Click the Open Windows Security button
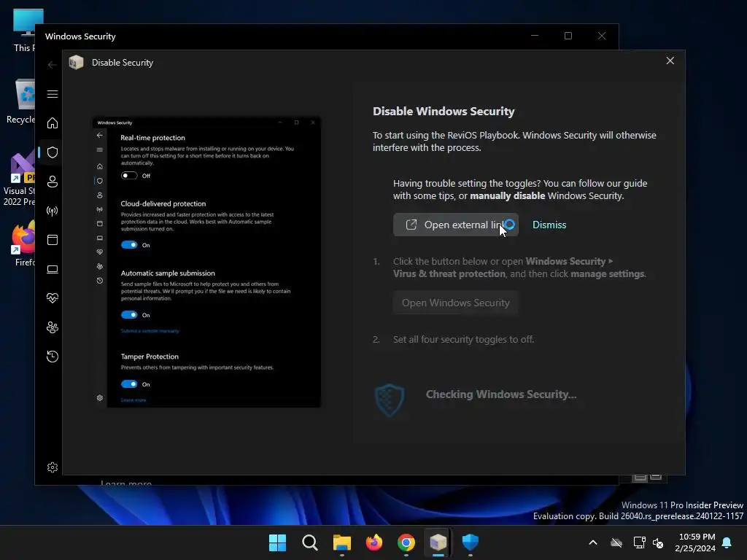The image size is (747, 560). [x=455, y=303]
